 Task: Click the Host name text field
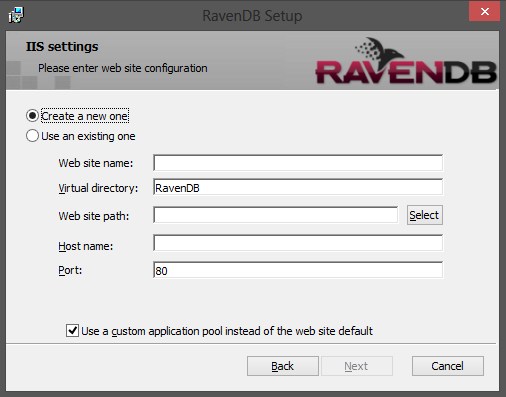[x=298, y=243]
